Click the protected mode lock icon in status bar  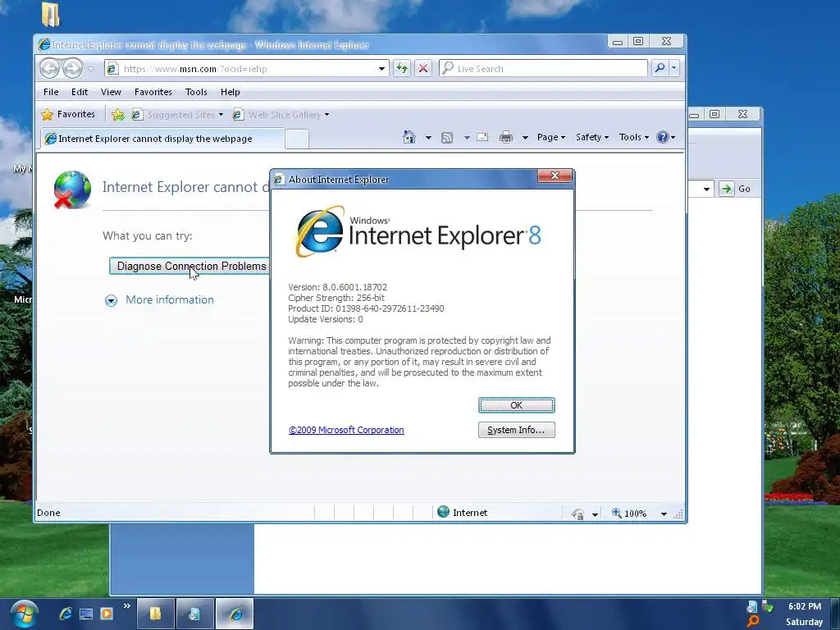tap(577, 514)
